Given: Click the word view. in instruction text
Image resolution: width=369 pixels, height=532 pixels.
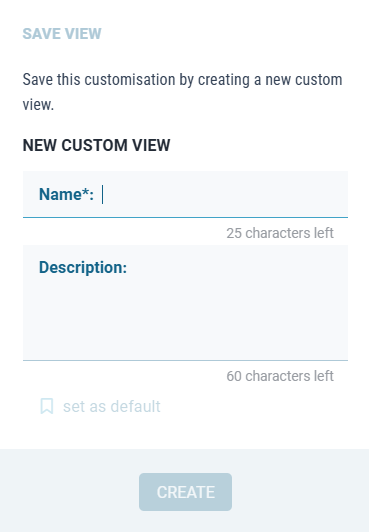Looking at the screenshot, I should [38, 104].
